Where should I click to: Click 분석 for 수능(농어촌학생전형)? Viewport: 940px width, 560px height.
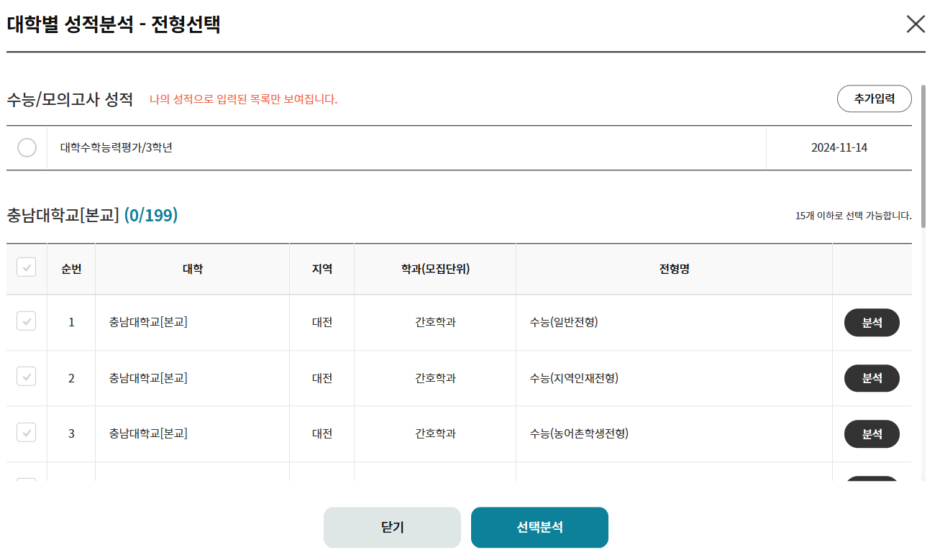[x=872, y=433]
